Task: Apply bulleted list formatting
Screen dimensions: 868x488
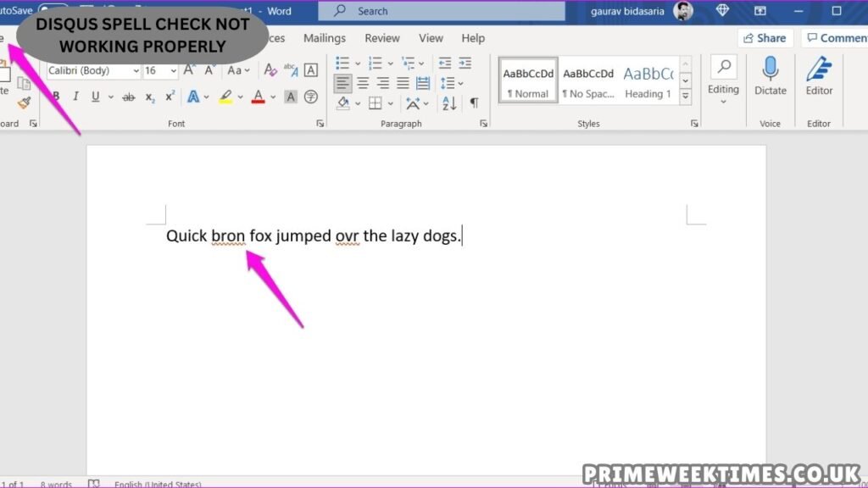Action: (x=342, y=64)
